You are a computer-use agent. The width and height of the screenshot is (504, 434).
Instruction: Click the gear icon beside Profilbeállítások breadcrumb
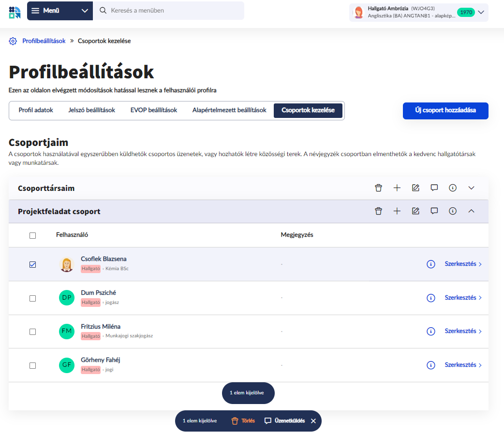click(x=13, y=41)
